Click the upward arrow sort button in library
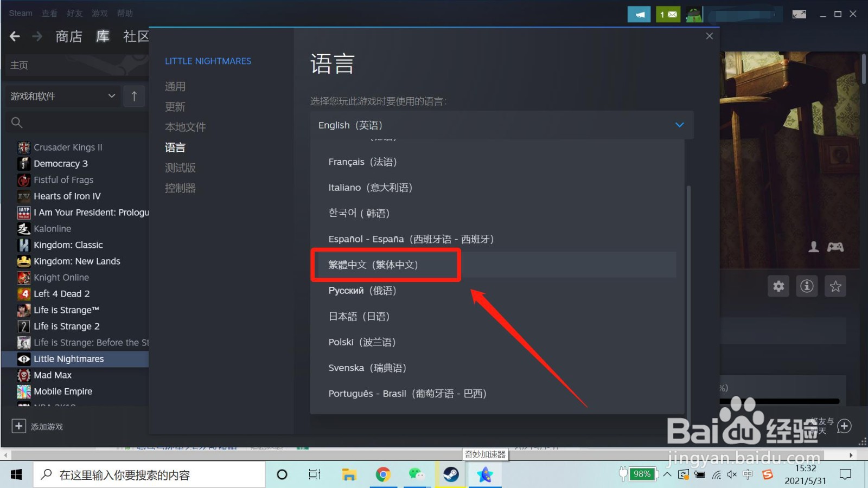 (x=134, y=96)
